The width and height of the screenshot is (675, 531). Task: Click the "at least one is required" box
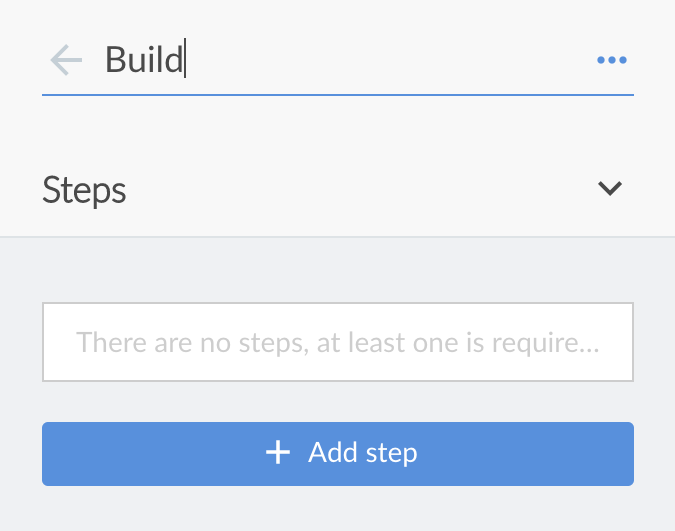(x=337, y=343)
